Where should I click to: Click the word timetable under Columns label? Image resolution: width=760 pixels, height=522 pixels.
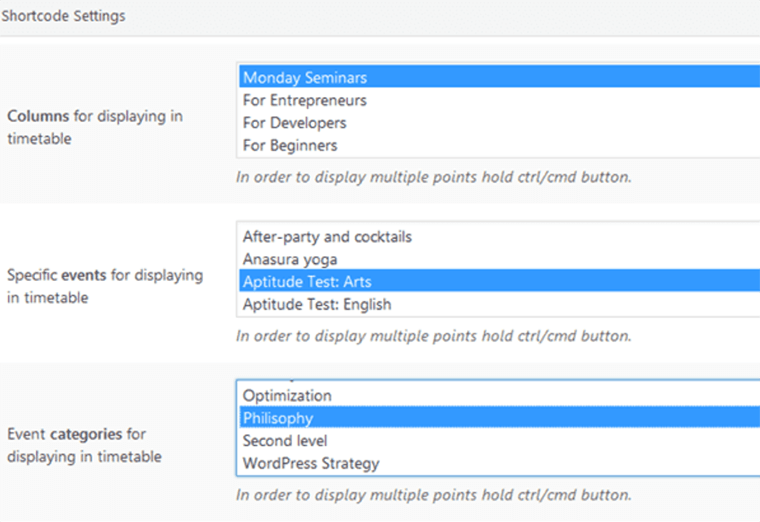pos(39,139)
